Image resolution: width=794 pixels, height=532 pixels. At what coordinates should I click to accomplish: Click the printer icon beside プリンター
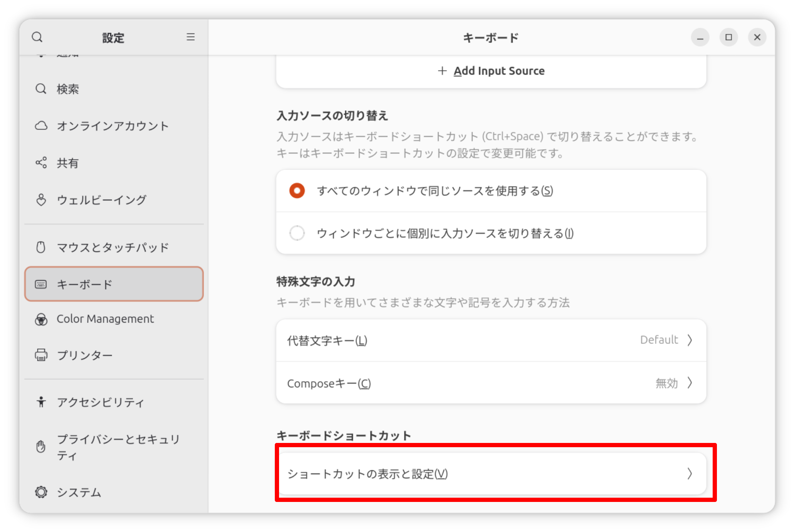click(x=41, y=355)
